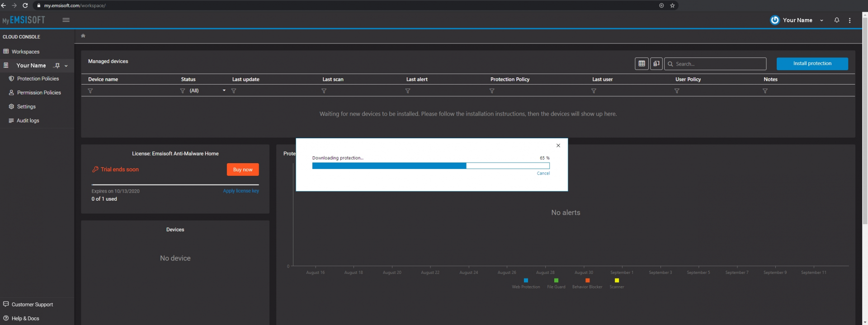Viewport: 868px width, 325px height.
Task: Sort by Device name column
Action: pos(103,79)
